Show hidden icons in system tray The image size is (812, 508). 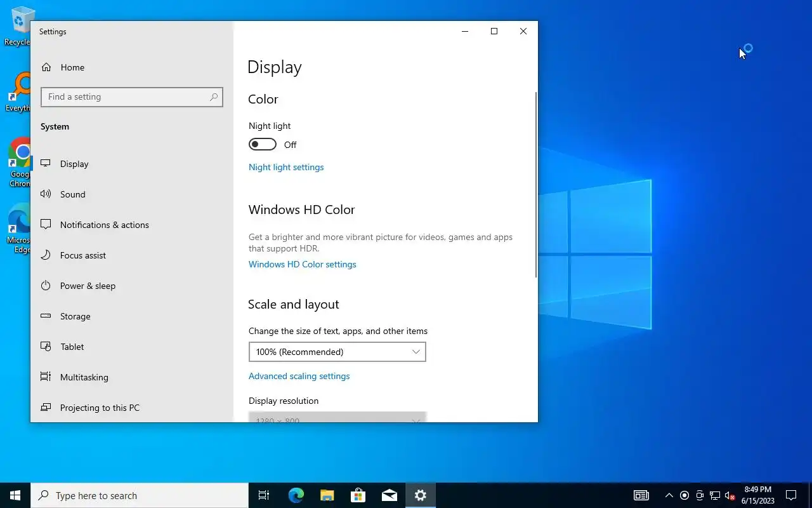(x=669, y=495)
